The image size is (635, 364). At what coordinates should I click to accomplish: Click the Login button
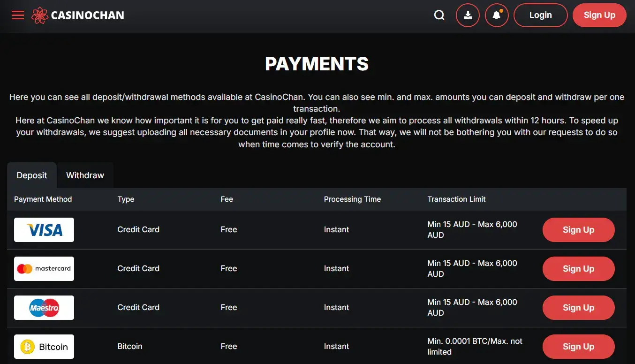(541, 15)
